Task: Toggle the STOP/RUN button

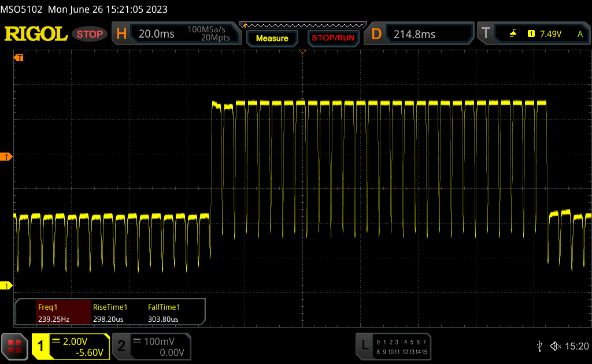Action: tap(333, 38)
